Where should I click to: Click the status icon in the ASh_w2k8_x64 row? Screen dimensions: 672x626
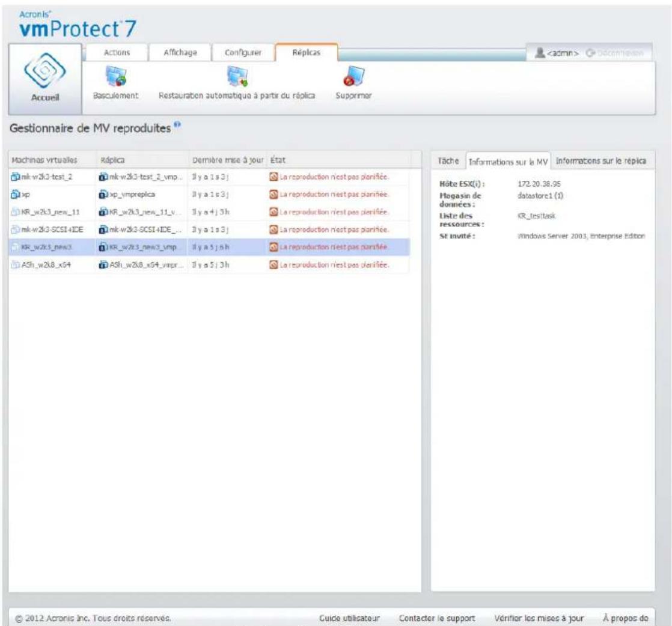coord(273,265)
